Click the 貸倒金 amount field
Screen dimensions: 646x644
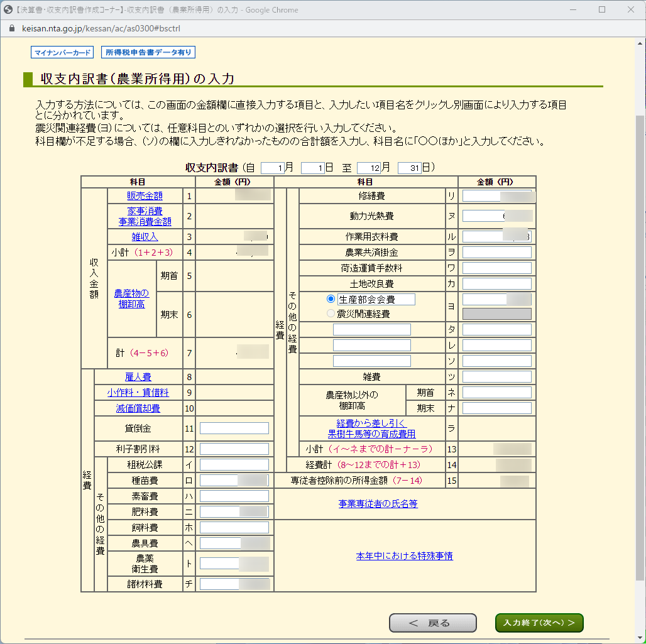[234, 428]
